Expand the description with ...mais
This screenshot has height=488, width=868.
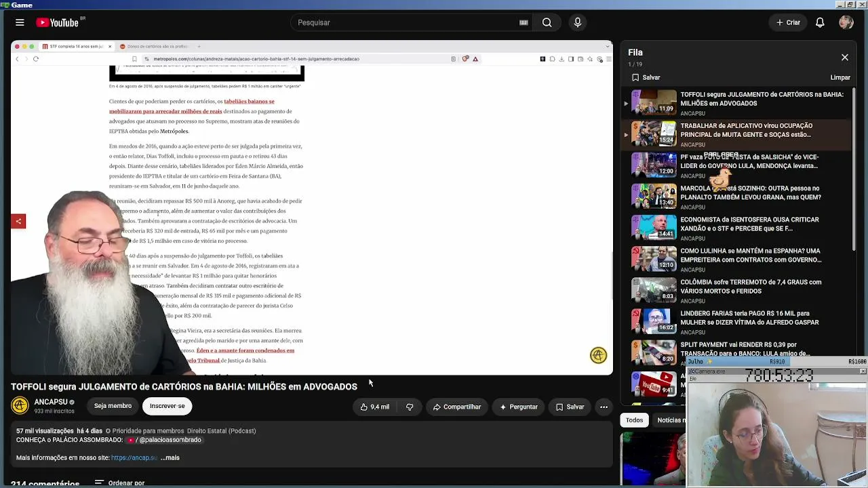[x=170, y=457]
